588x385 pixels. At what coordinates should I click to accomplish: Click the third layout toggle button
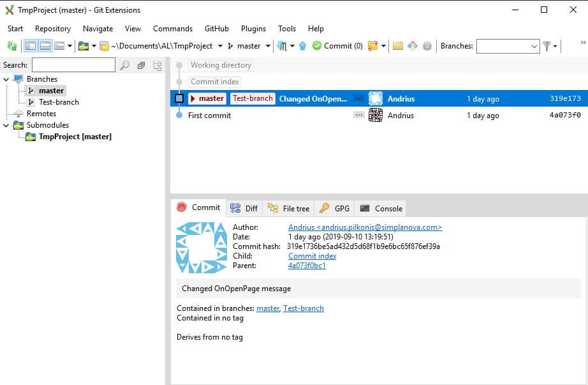(x=59, y=46)
